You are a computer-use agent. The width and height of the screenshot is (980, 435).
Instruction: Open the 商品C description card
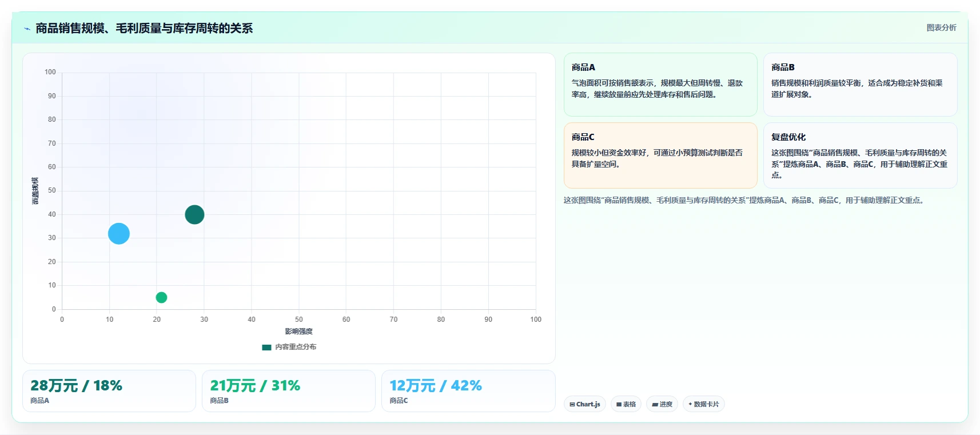point(660,155)
